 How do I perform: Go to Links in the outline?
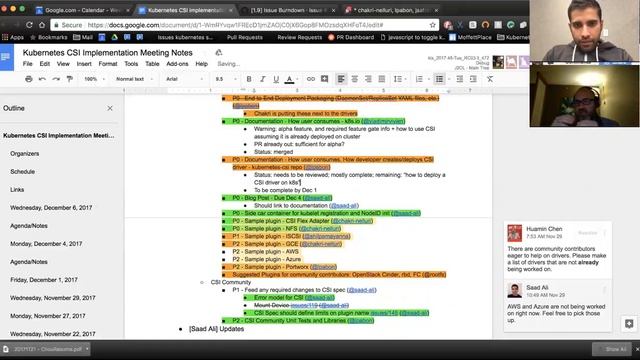[17, 189]
